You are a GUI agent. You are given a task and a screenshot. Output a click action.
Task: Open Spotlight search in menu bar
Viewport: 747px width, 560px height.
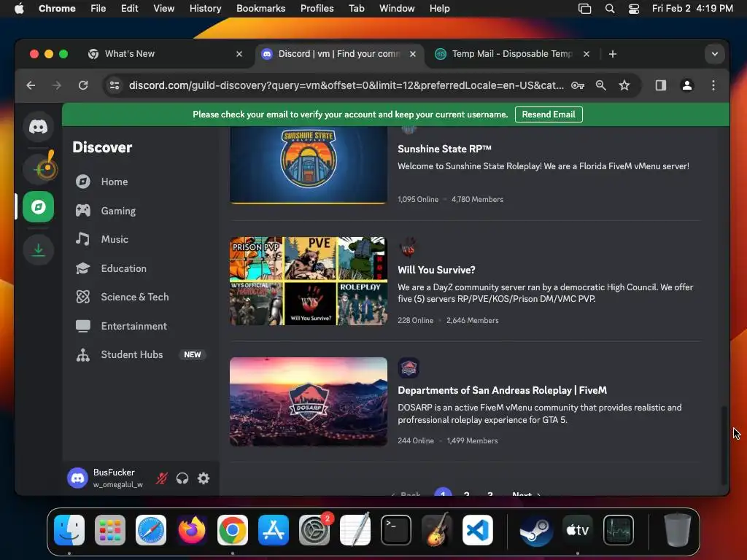pyautogui.click(x=609, y=9)
